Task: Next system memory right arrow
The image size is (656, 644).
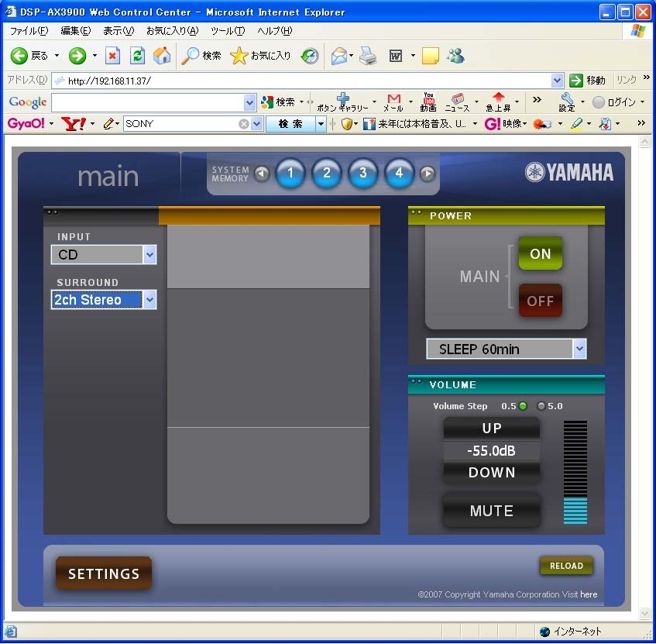Action: tap(428, 174)
